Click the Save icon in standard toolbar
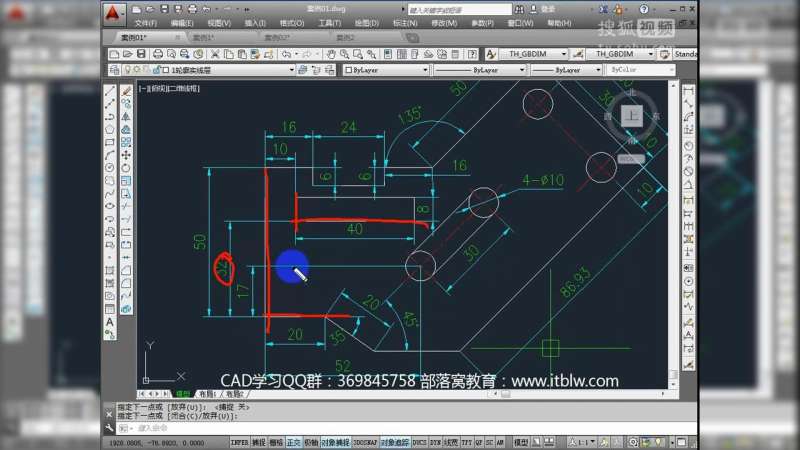This screenshot has height=450, width=800. (x=145, y=54)
